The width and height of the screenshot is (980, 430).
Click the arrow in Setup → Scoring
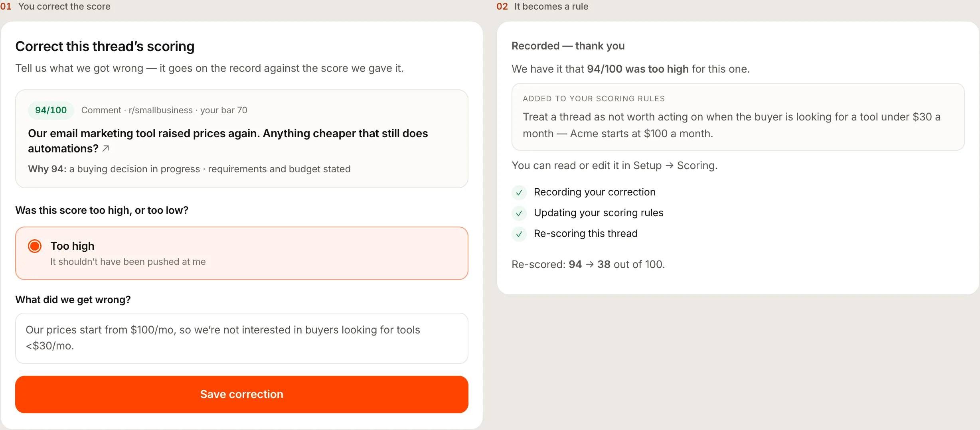pyautogui.click(x=670, y=166)
